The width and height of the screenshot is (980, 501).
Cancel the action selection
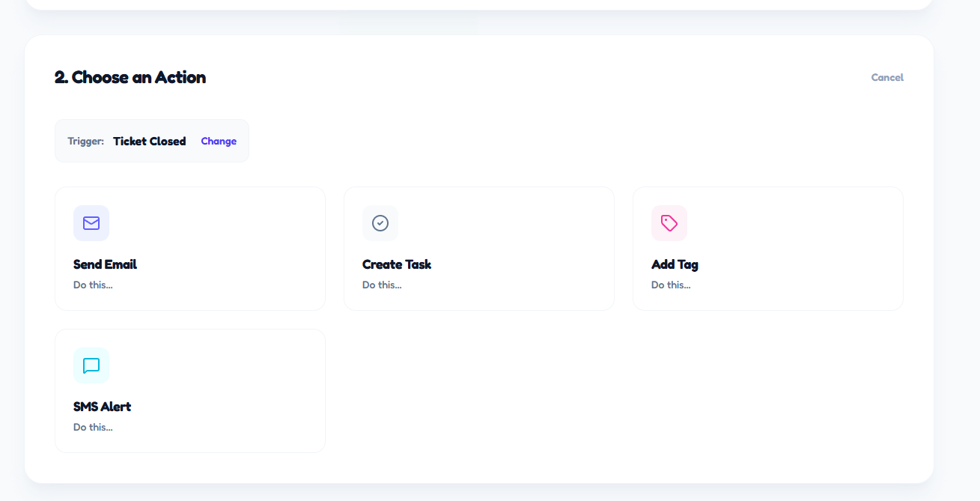pyautogui.click(x=886, y=77)
